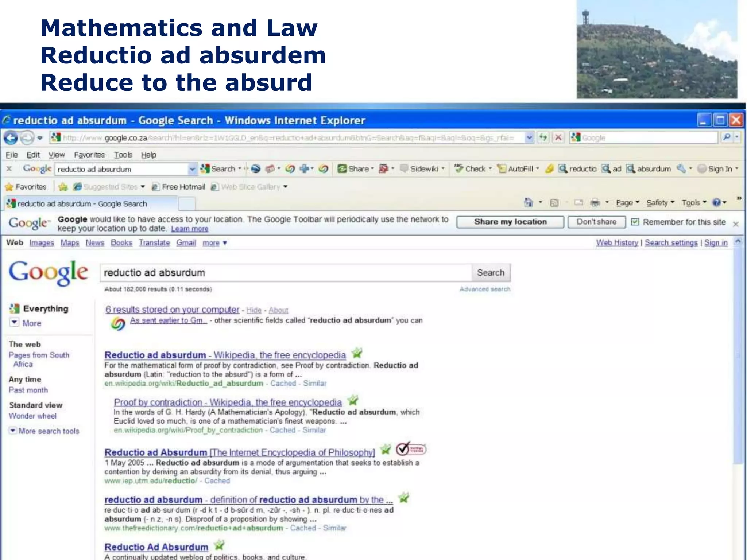Click Google toolbar AutoFill icon

[502, 169]
